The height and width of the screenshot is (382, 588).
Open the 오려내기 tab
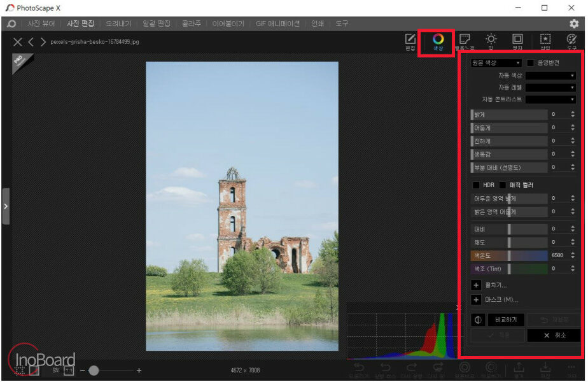click(x=118, y=24)
